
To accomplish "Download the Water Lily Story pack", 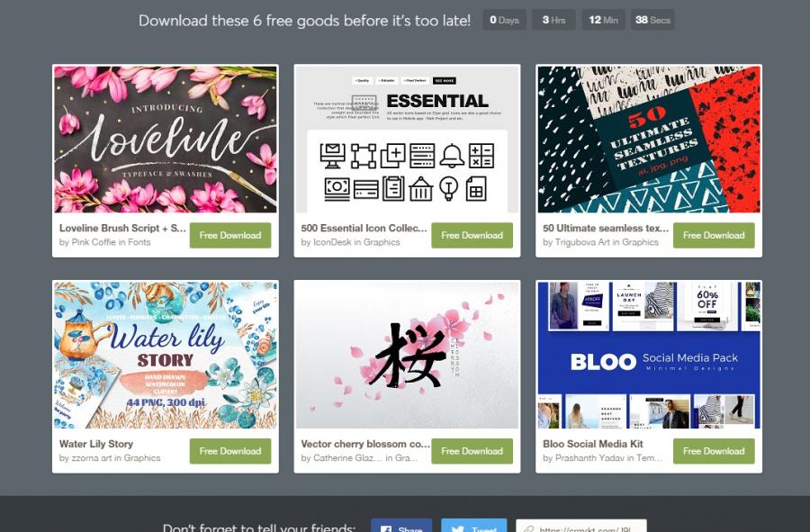I will 229,451.
